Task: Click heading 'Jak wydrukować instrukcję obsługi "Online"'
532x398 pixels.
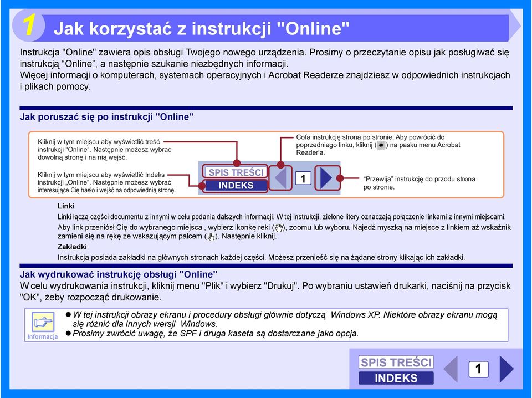Action: coord(119,274)
